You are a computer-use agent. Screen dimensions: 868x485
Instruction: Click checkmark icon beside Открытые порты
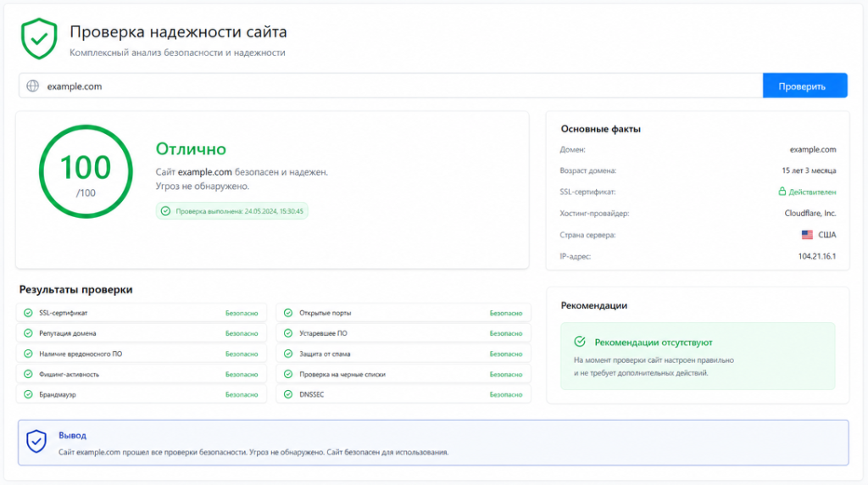click(x=288, y=313)
